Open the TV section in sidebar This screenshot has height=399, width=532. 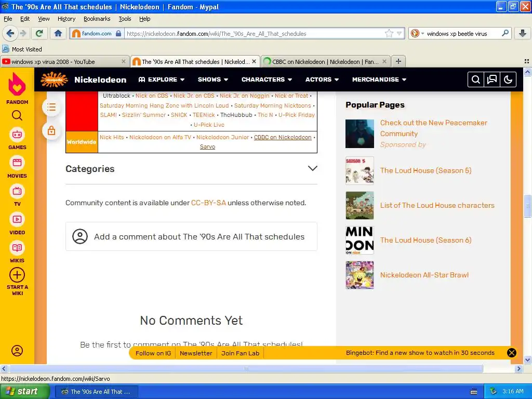17,195
